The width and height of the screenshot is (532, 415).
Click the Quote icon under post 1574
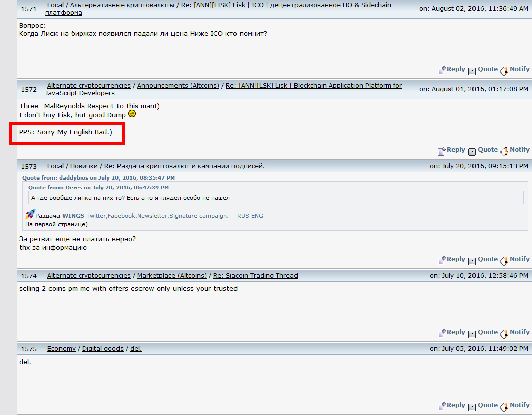click(472, 334)
